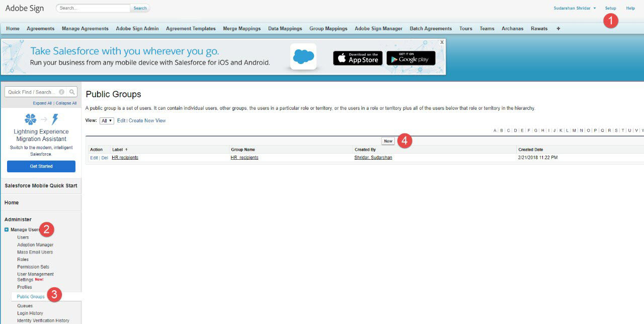Open the View dropdown set to All

pos(107,121)
